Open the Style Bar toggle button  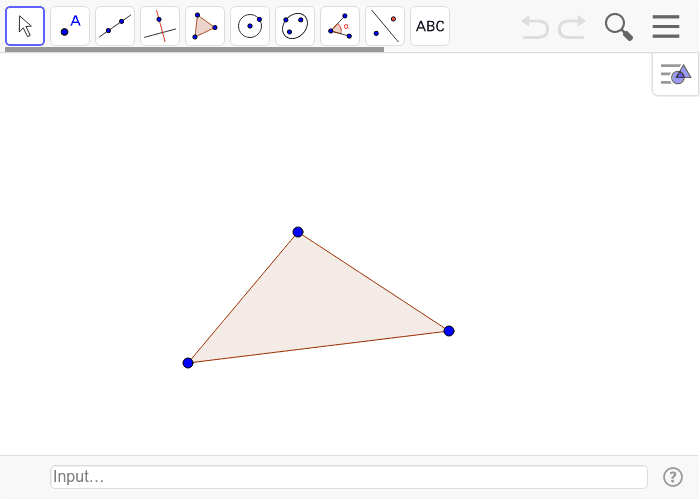coord(675,74)
